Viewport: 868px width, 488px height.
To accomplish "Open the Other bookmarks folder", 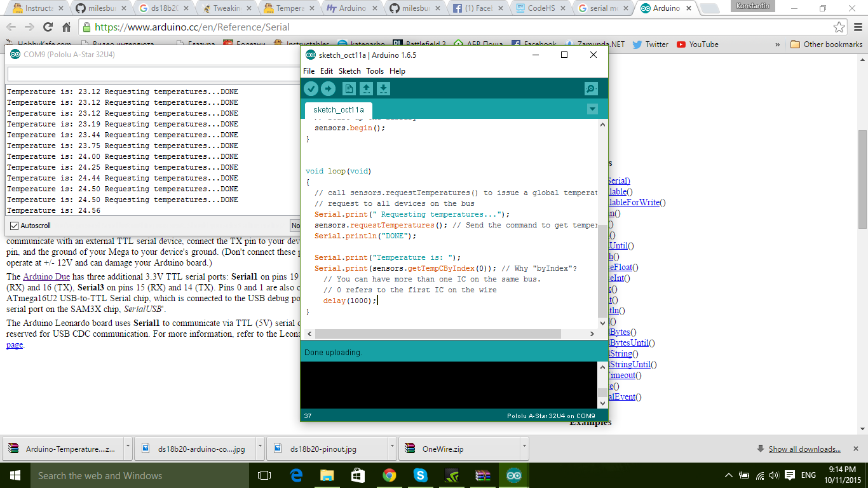I will point(827,44).
